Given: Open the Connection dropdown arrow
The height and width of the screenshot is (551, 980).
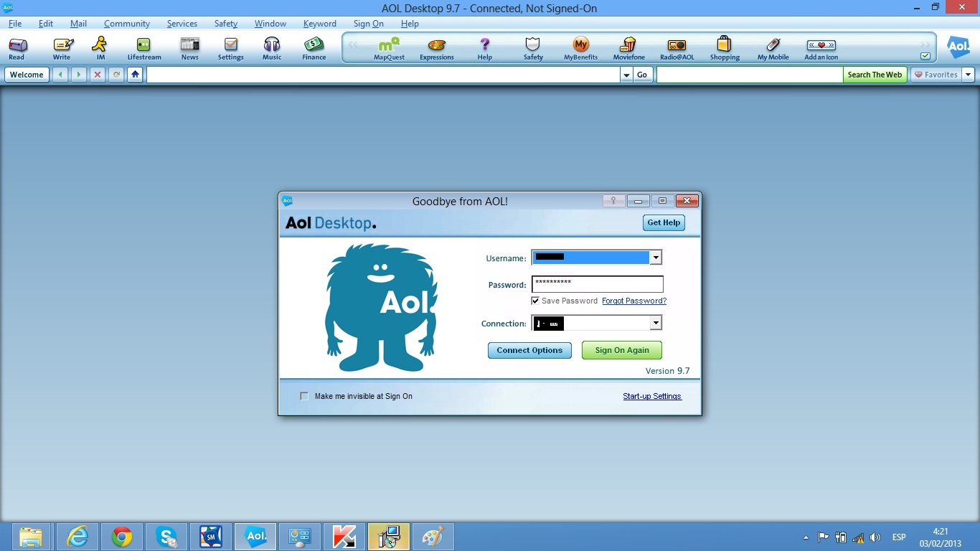Looking at the screenshot, I should click(x=655, y=323).
